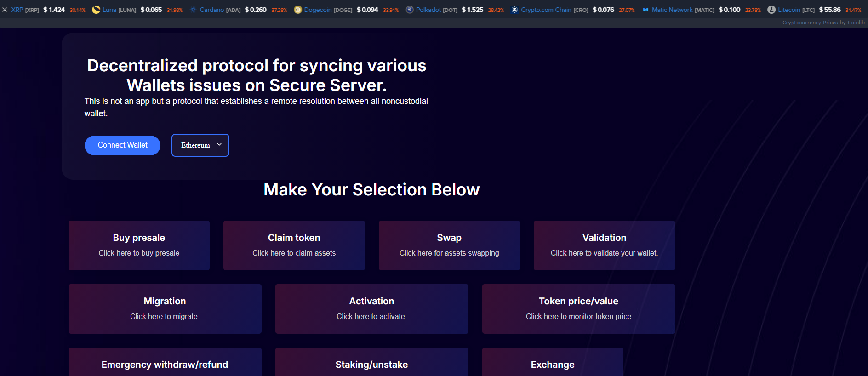Select the Migration card

tap(165, 309)
